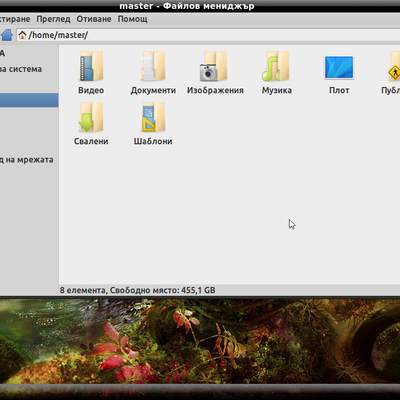The width and height of the screenshot is (400, 400).
Task: Click the status bar free space text
Action: pyautogui.click(x=138, y=290)
